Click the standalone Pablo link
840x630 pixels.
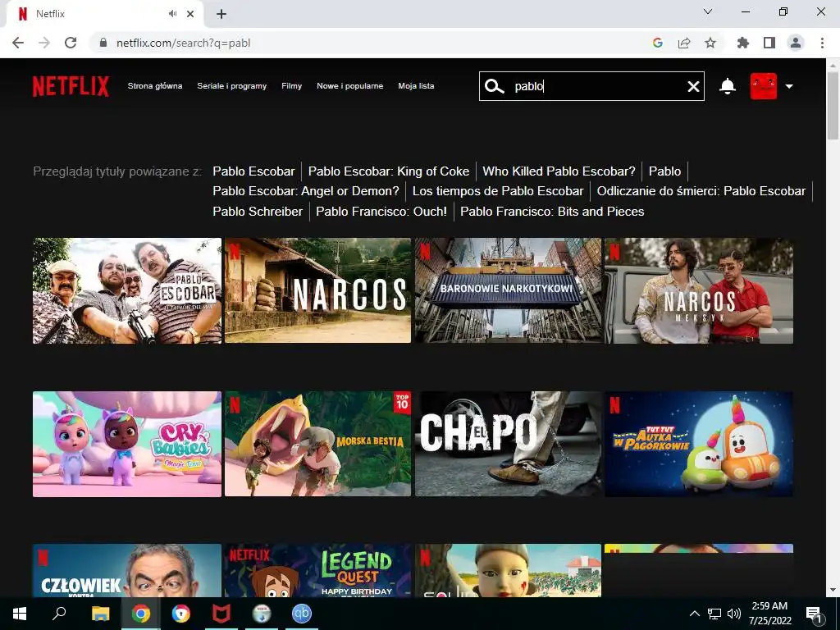[x=664, y=171]
